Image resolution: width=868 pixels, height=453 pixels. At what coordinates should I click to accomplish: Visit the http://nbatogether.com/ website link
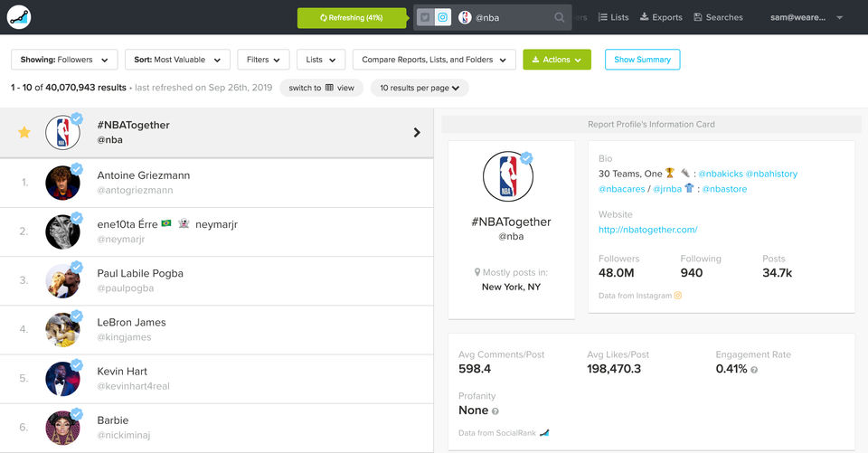(647, 230)
